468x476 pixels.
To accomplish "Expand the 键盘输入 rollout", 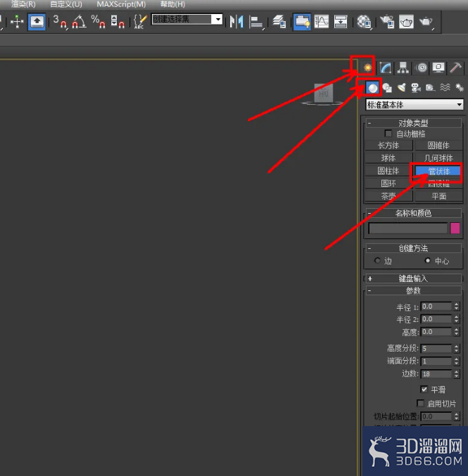I will click(x=413, y=278).
